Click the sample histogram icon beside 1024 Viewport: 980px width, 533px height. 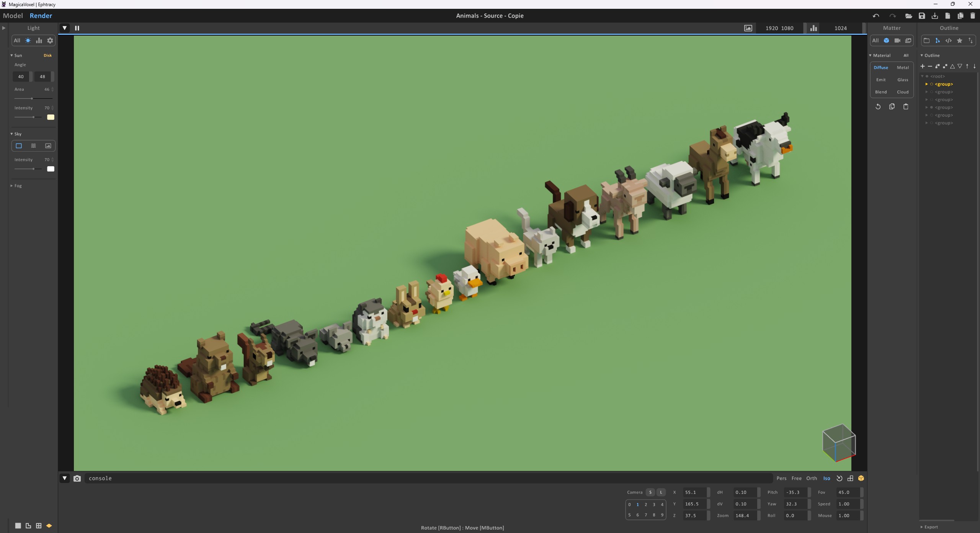point(813,28)
